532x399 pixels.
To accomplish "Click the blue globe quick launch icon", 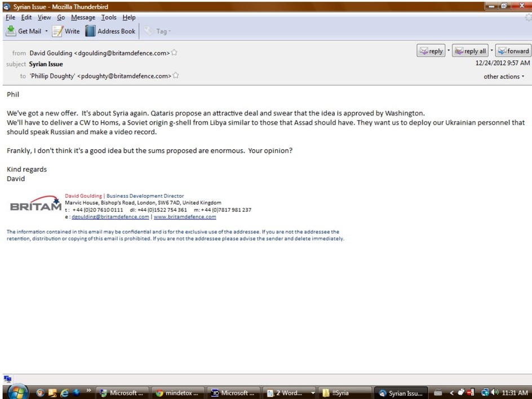I will [77, 393].
